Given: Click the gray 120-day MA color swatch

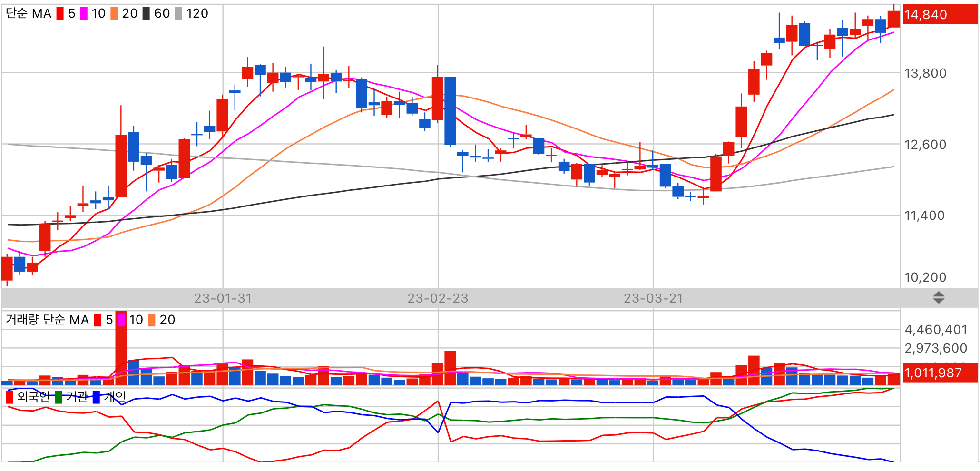Looking at the screenshot, I should click(178, 14).
